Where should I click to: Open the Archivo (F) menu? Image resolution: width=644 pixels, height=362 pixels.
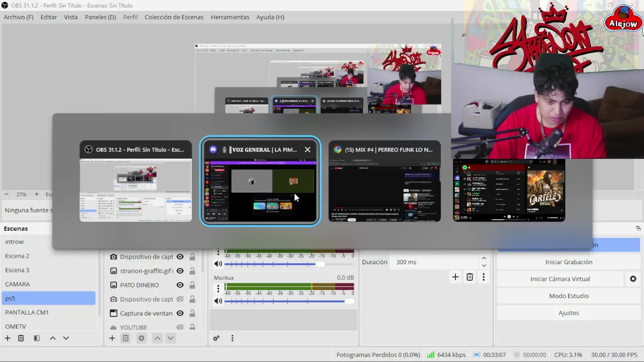[19, 17]
